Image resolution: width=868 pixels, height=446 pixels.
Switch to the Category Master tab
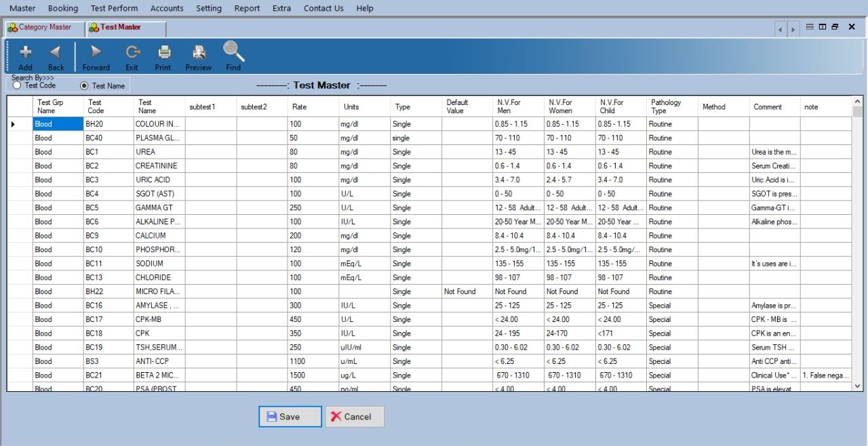[x=43, y=27]
